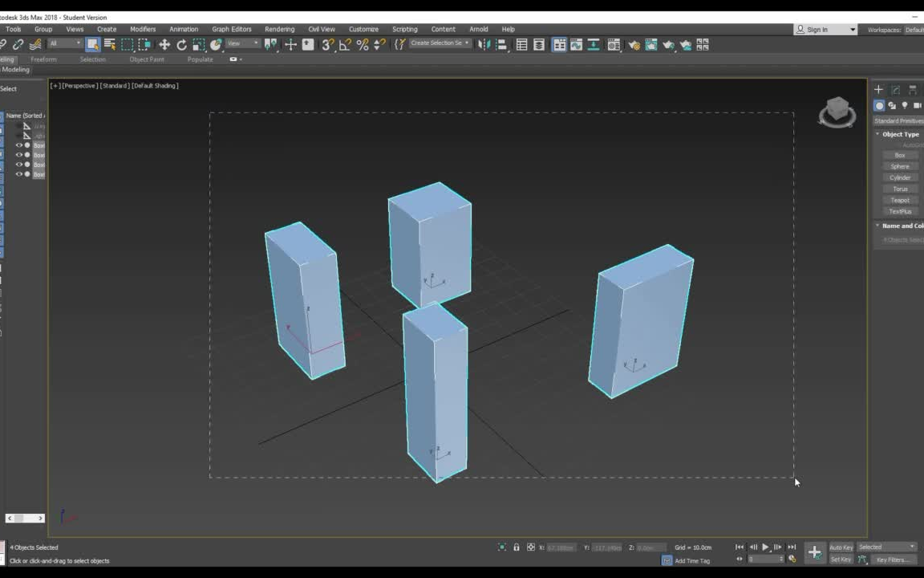This screenshot has height=578, width=924.
Task: Select the Select and Rotate tool
Action: pyautogui.click(x=180, y=45)
